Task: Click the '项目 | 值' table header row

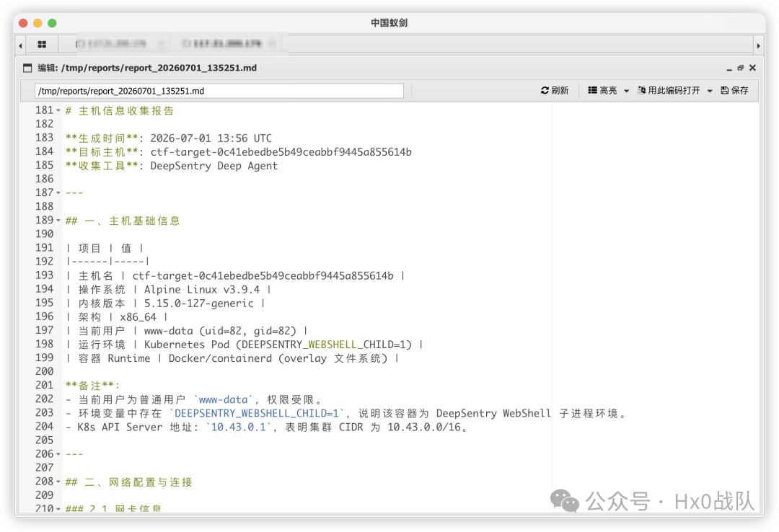Action: 105,248
